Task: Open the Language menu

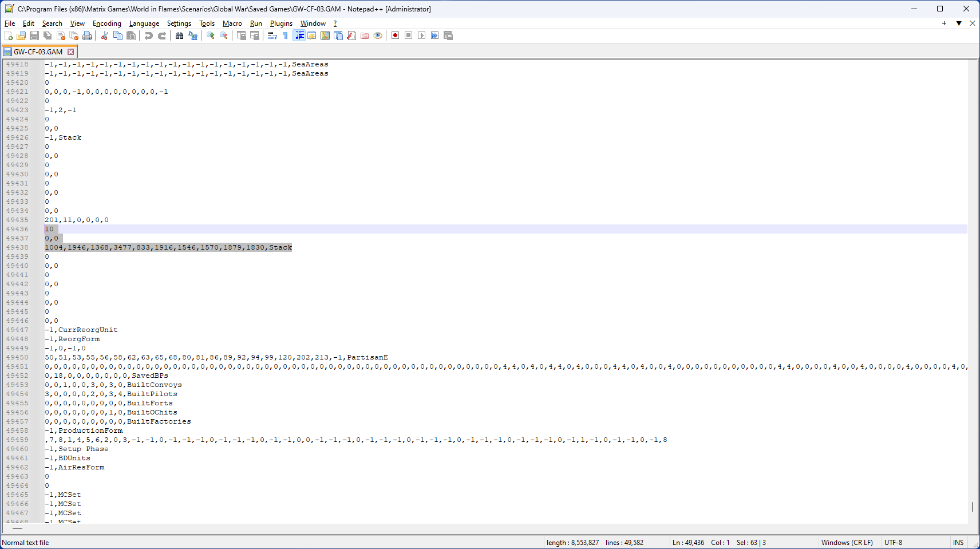Action: click(144, 23)
